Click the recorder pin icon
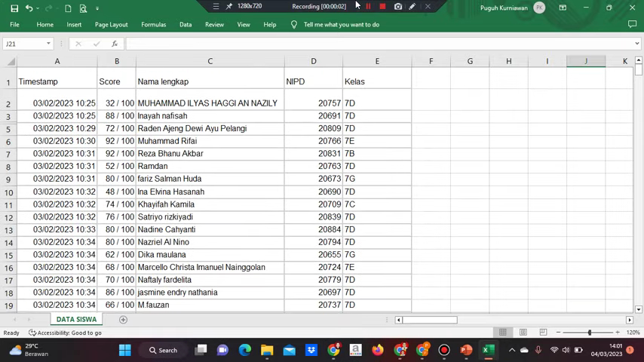644x362 pixels. click(x=229, y=6)
